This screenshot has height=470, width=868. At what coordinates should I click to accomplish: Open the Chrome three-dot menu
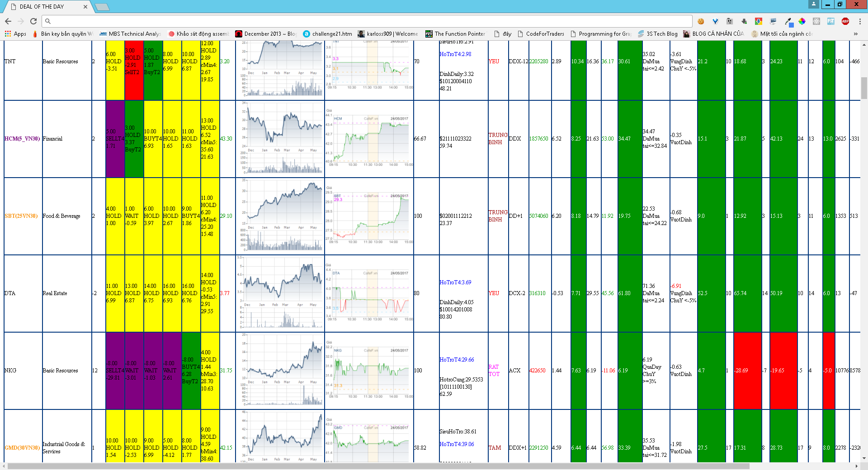860,21
